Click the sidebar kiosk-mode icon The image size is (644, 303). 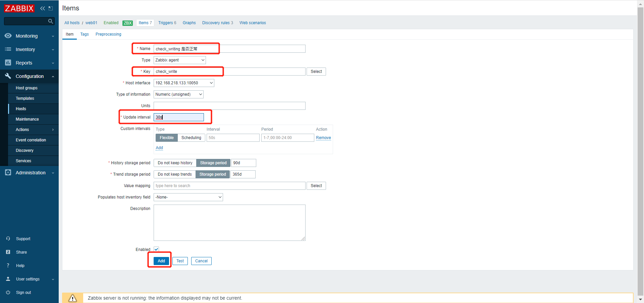click(51, 8)
